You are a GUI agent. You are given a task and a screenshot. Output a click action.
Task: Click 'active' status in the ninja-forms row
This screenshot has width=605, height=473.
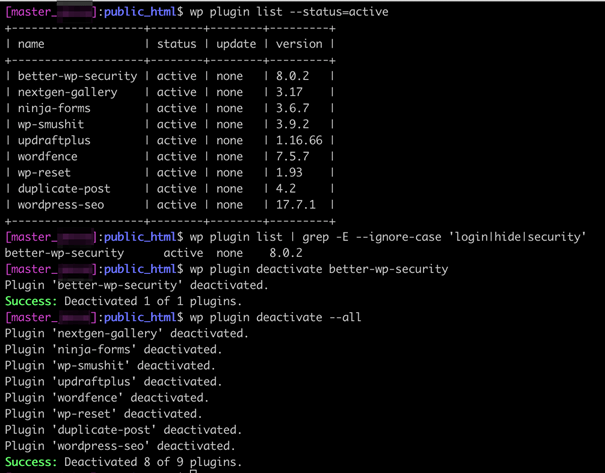(x=176, y=108)
